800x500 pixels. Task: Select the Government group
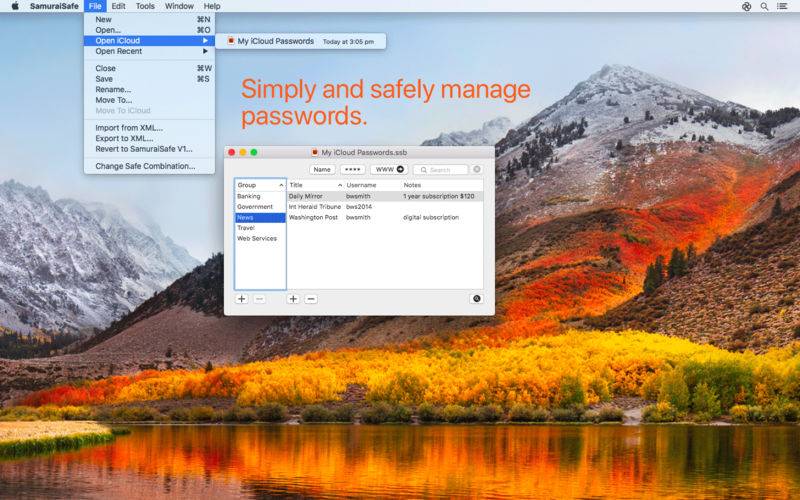click(x=260, y=207)
